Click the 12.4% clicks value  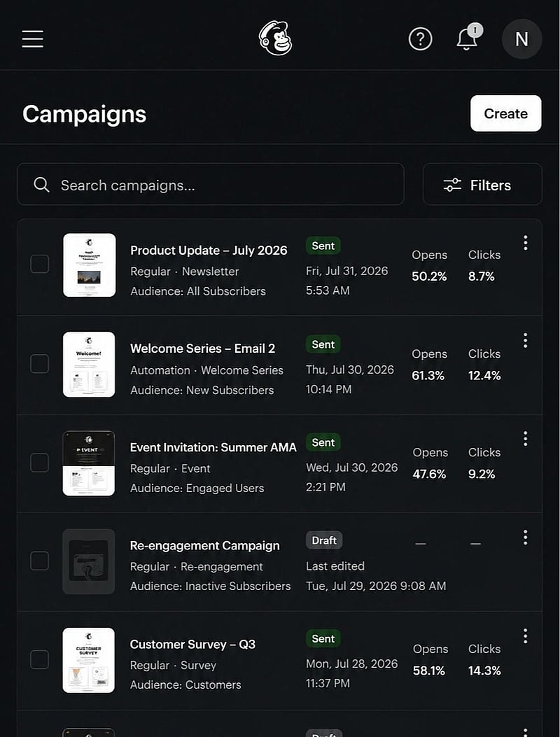484,376
